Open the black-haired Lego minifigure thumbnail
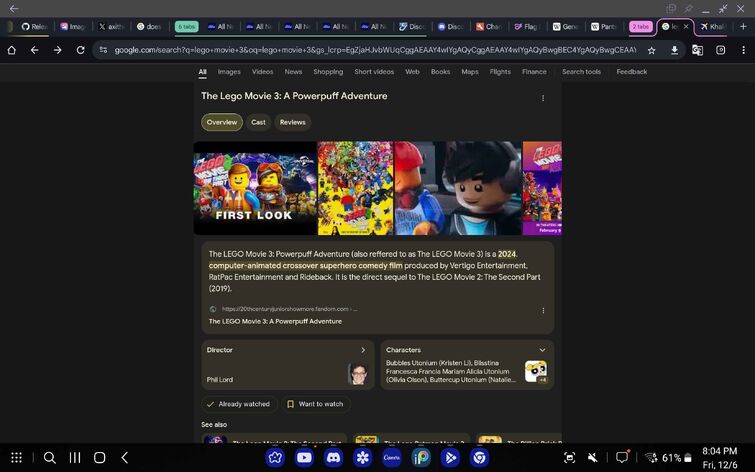This screenshot has width=755, height=472. click(x=458, y=188)
